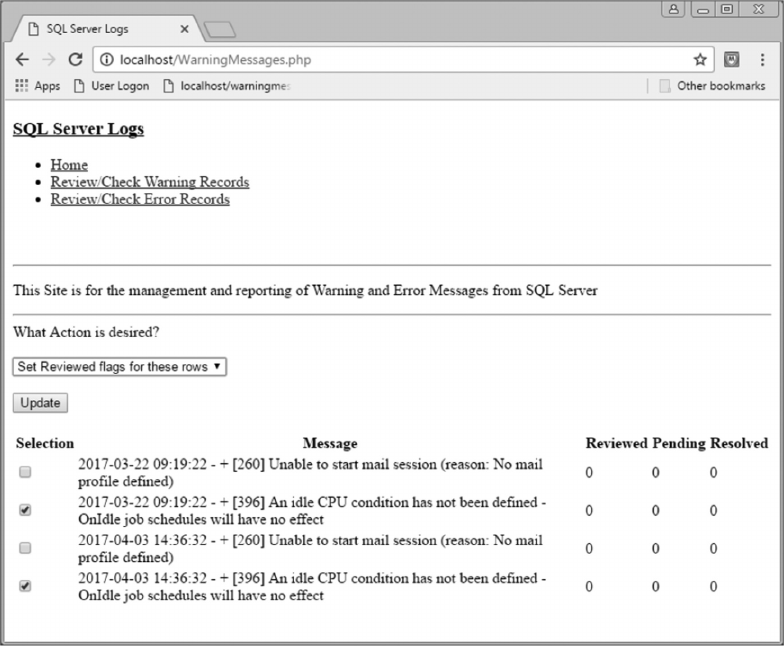
Task: Open the localhost/warningmes bookmark
Action: pyautogui.click(x=226, y=86)
